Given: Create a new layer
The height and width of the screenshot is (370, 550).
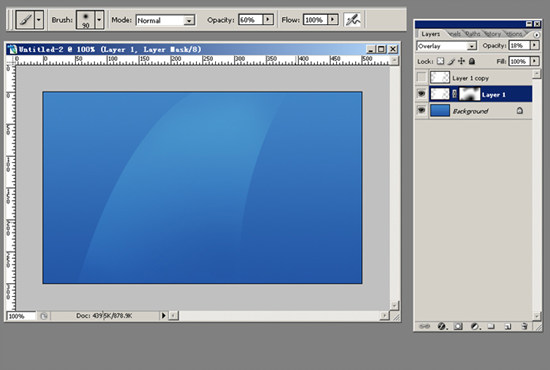Looking at the screenshot, I should click(x=508, y=327).
